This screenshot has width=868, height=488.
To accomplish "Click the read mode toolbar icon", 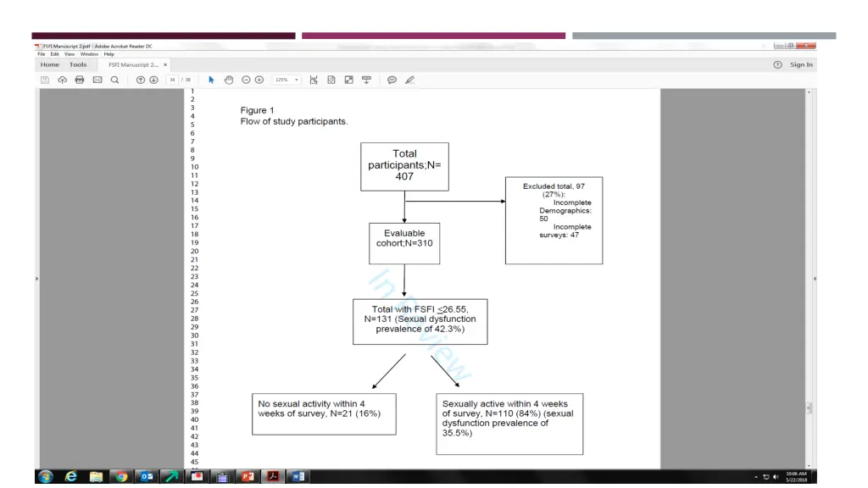I will tap(366, 80).
